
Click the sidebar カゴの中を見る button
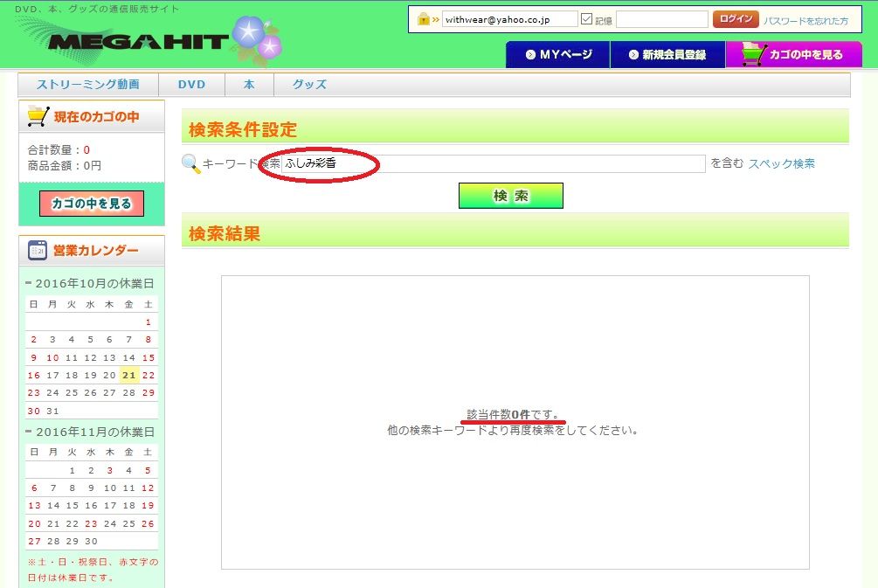click(91, 204)
